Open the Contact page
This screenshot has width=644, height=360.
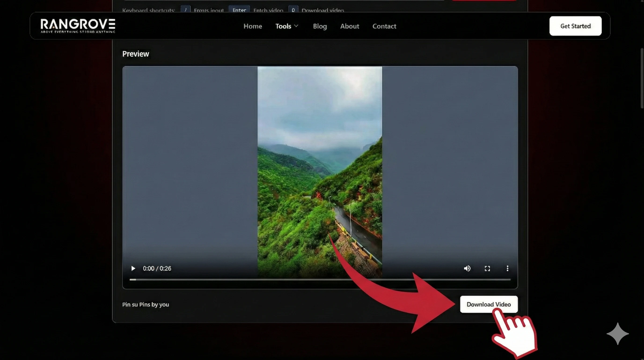click(384, 26)
